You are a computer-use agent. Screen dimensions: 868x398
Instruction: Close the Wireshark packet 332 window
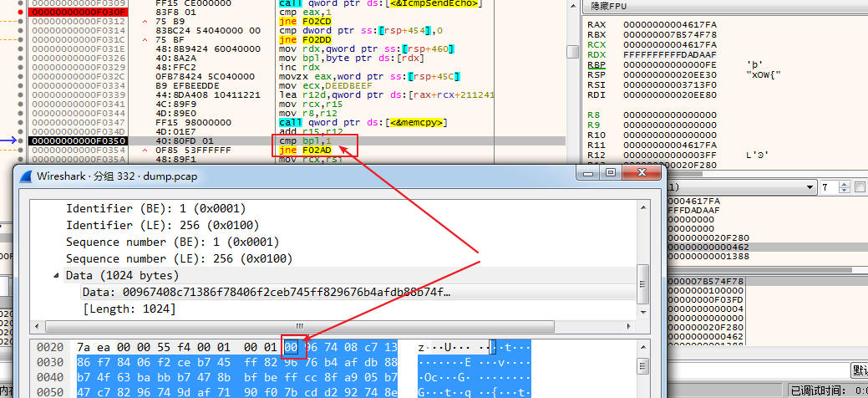coord(641,173)
